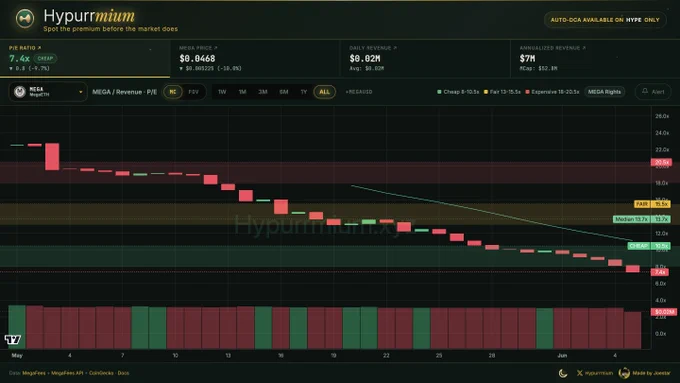Select the 1W time range

[x=222, y=92]
